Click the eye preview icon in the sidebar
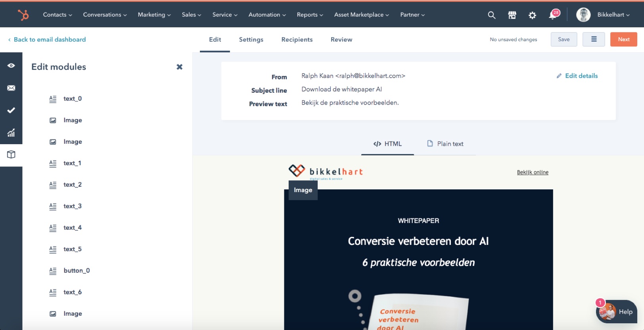644x330 pixels. tap(11, 65)
